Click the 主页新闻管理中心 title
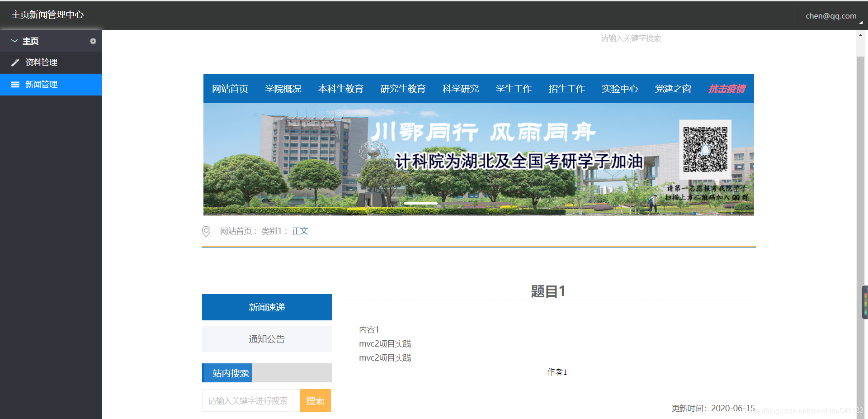Image resolution: width=868 pixels, height=419 pixels. (x=47, y=15)
